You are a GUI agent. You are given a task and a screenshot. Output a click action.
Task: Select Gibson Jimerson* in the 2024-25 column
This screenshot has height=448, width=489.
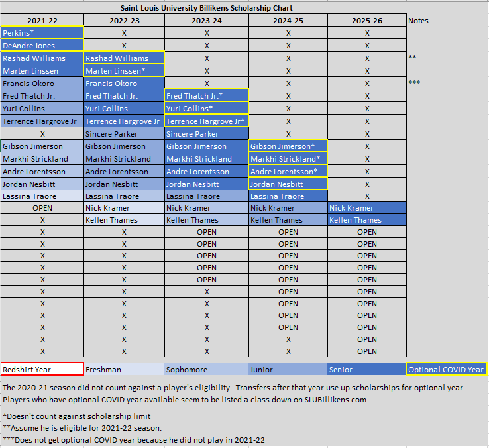pyautogui.click(x=288, y=146)
